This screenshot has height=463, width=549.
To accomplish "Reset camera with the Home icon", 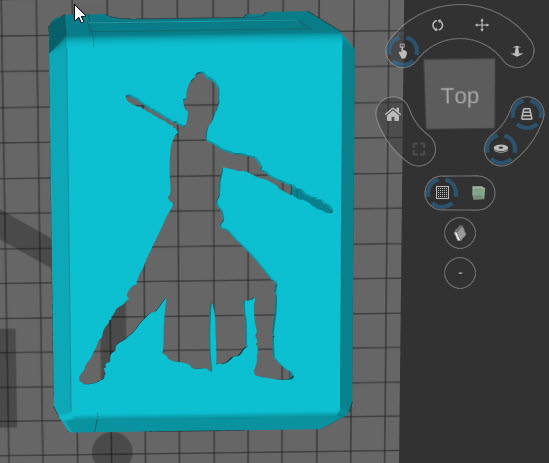I will click(x=392, y=115).
